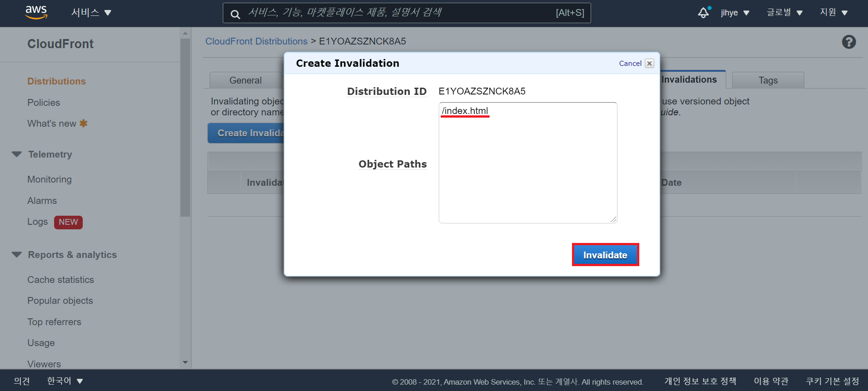868x391 pixels.
Task: Open the 한국어 language dropdown
Action: (65, 381)
